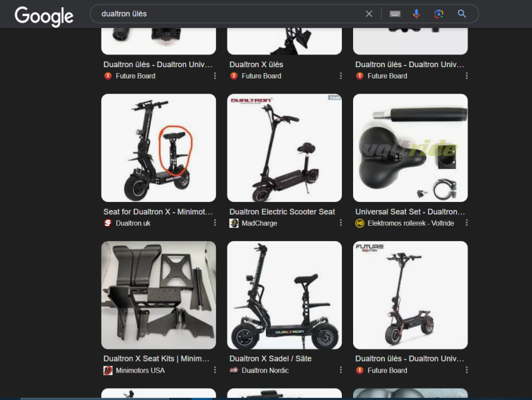Open three-dot menu for MadCharge result
The width and height of the screenshot is (532, 400).
(x=340, y=223)
